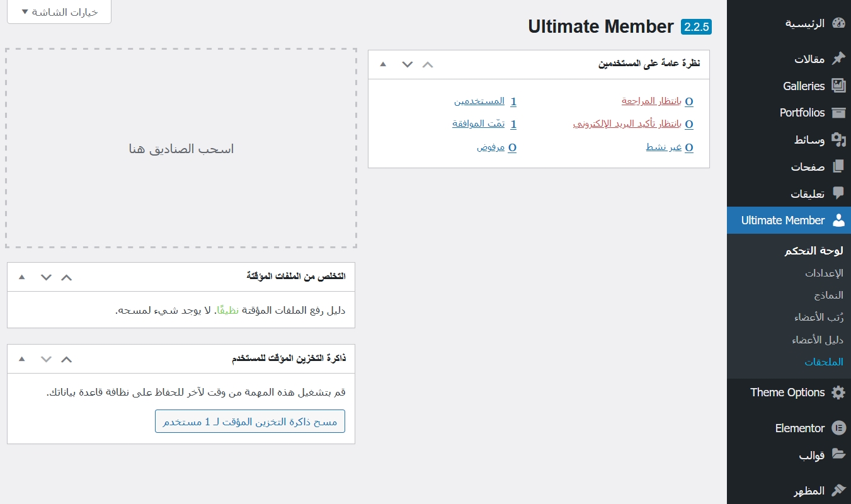Click the مسح ذاكرة التخزين المؤقت button

click(x=250, y=421)
